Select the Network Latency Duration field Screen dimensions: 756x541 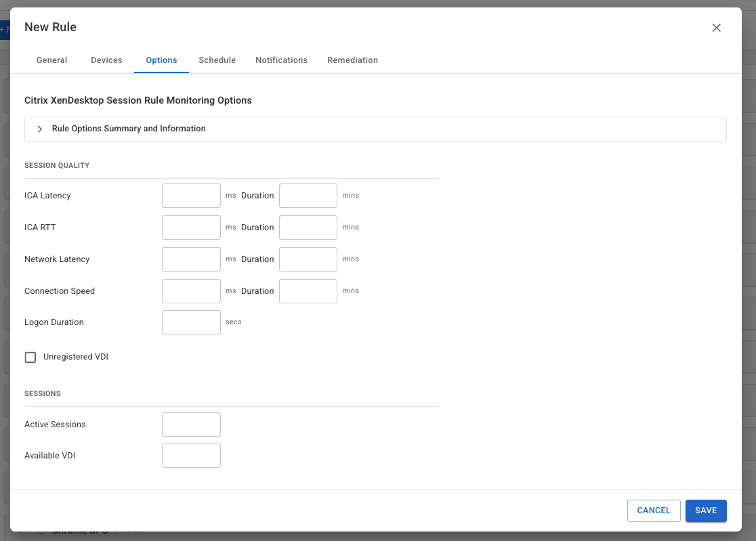[308, 259]
